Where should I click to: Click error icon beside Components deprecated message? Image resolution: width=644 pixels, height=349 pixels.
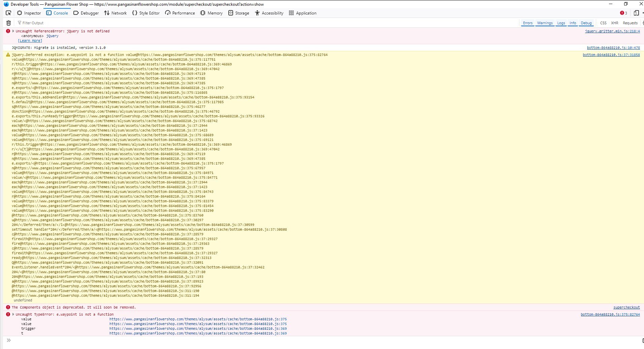pyautogui.click(x=8, y=307)
